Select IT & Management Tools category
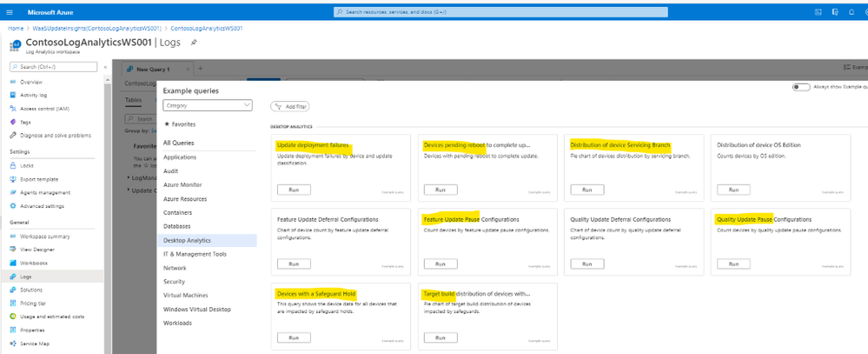 click(x=195, y=254)
